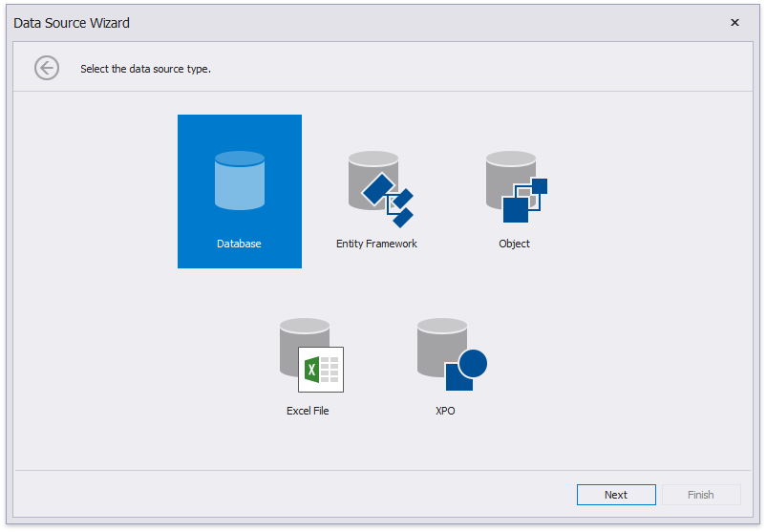Image resolution: width=766 pixels, height=532 pixels.
Task: Click the greyed-out Finish button
Action: (700, 495)
